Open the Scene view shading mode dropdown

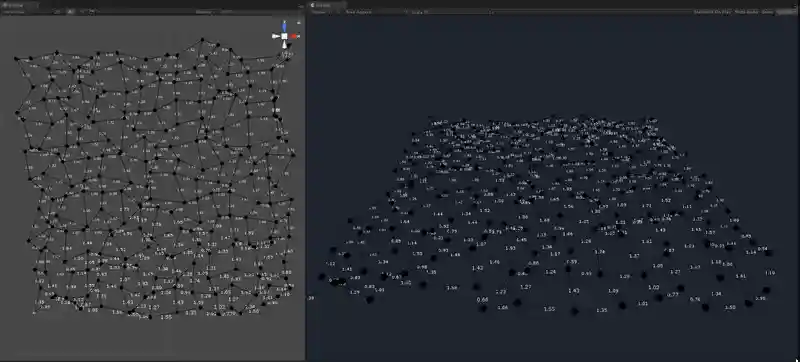15,12
